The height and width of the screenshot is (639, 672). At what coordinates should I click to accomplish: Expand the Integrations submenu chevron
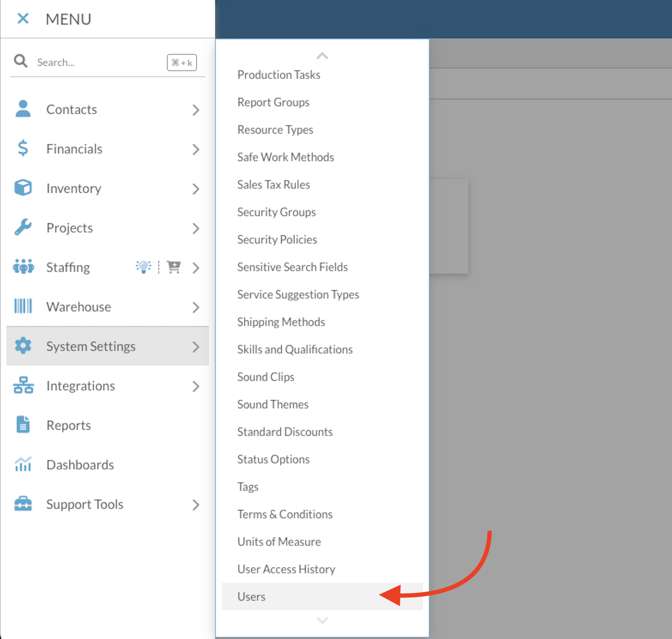pyautogui.click(x=196, y=386)
